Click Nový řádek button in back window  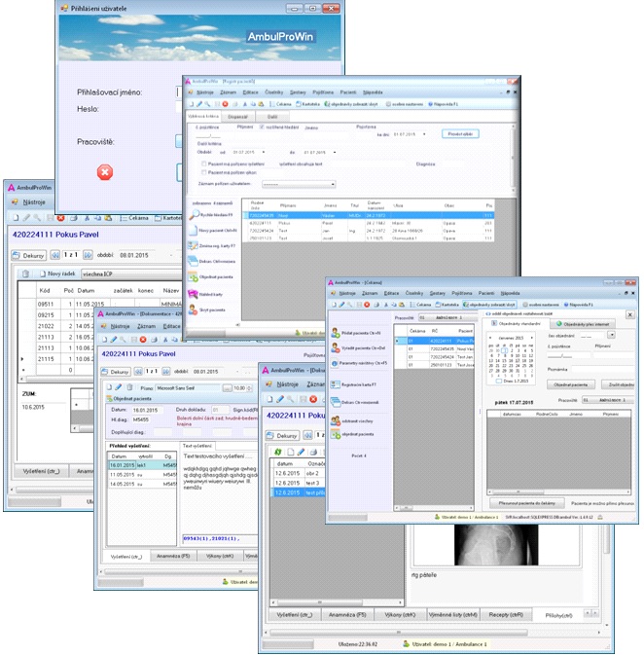[x=57, y=273]
